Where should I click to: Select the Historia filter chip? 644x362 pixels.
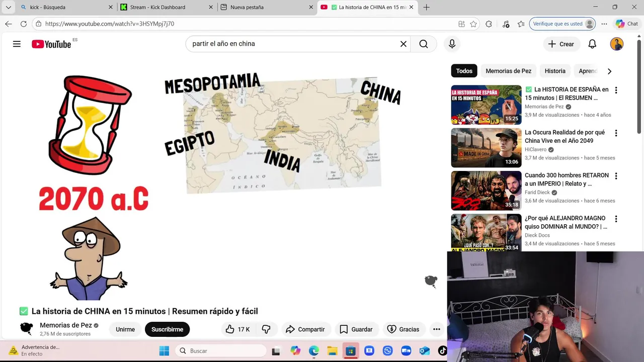tap(555, 71)
